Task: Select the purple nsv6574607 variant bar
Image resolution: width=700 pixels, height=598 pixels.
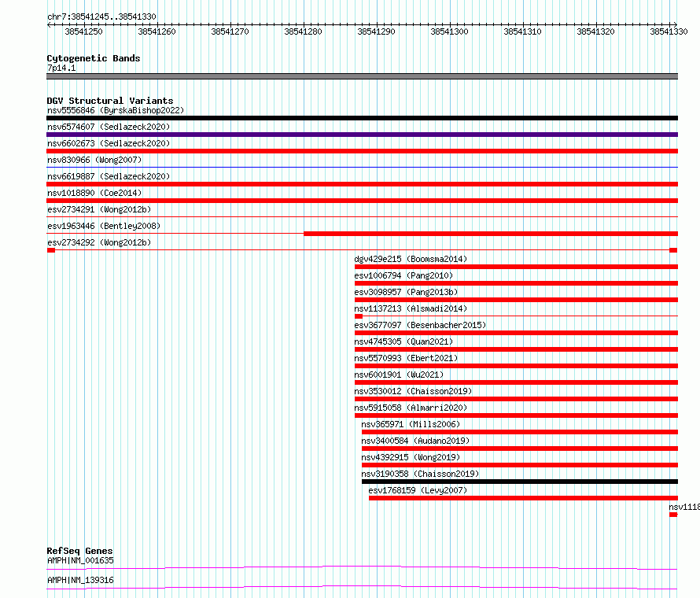Action: [x=362, y=135]
